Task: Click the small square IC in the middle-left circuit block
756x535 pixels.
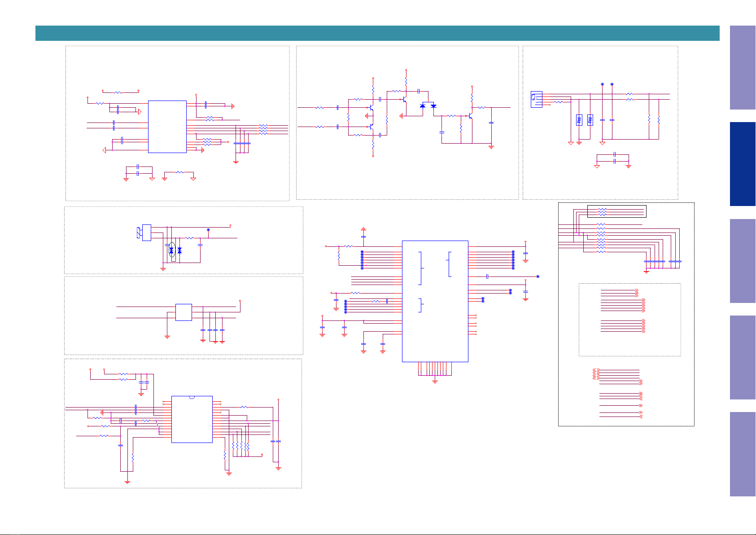Action: click(184, 312)
